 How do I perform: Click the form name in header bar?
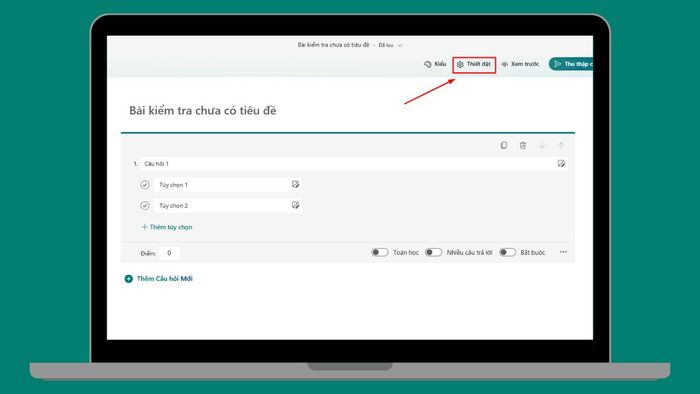tap(333, 45)
